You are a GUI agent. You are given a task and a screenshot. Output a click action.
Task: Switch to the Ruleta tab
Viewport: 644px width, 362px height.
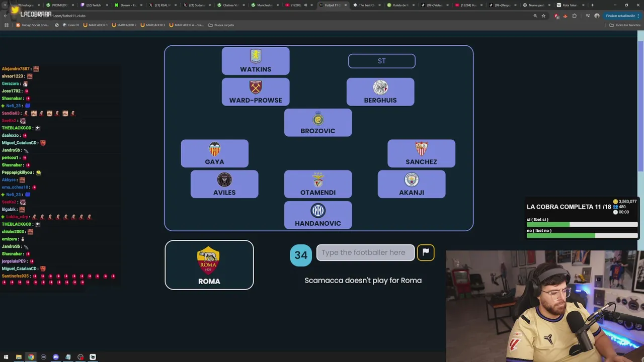coord(400,5)
